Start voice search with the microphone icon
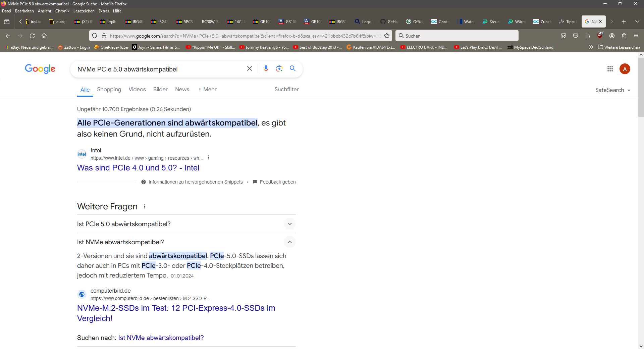The width and height of the screenshot is (644, 349). coord(266,68)
